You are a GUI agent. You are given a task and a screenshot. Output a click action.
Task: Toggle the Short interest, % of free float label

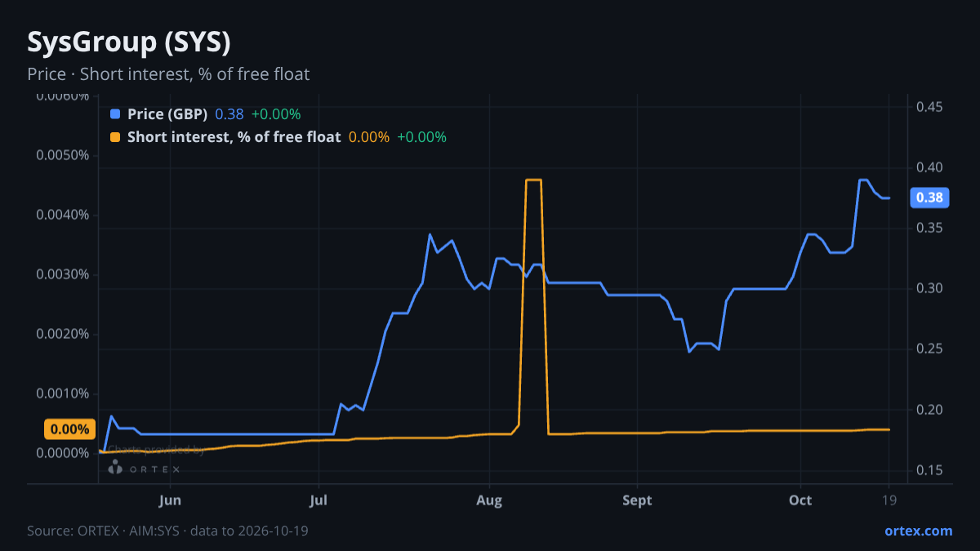[x=234, y=137]
